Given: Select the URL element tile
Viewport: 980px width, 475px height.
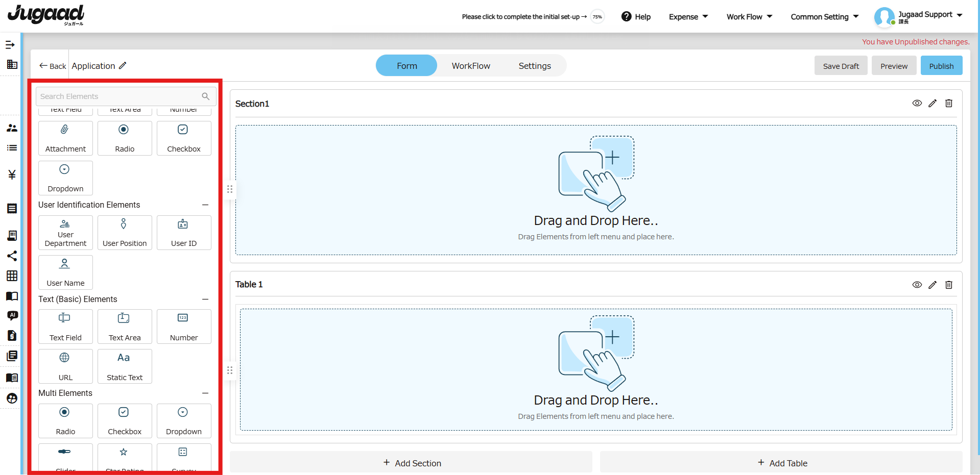Looking at the screenshot, I should tap(65, 366).
